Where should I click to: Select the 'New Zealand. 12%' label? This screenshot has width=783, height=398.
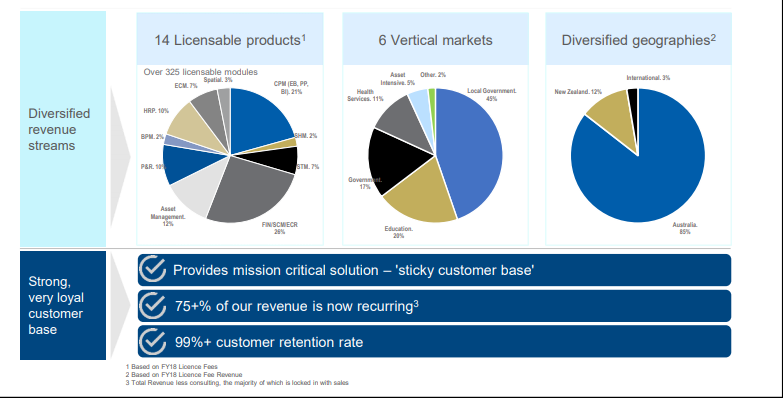point(578,92)
